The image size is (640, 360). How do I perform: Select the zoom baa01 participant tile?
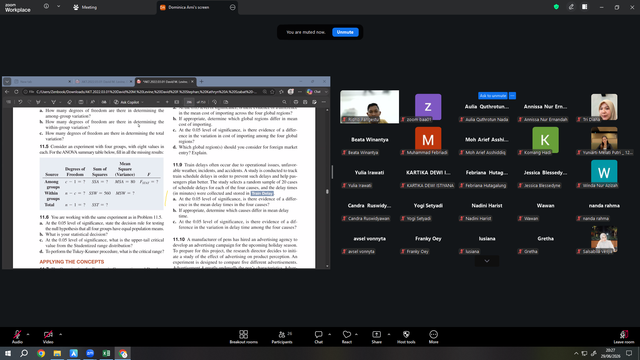pos(428,107)
